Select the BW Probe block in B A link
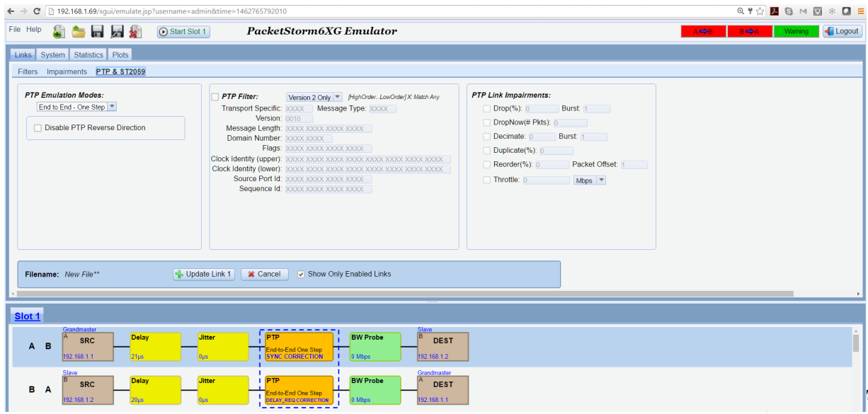This screenshot has width=868, height=414. point(375,390)
